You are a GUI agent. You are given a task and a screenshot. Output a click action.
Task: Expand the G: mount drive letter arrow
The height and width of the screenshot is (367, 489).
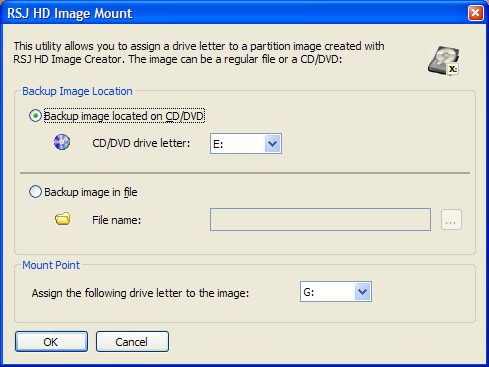pyautogui.click(x=362, y=292)
